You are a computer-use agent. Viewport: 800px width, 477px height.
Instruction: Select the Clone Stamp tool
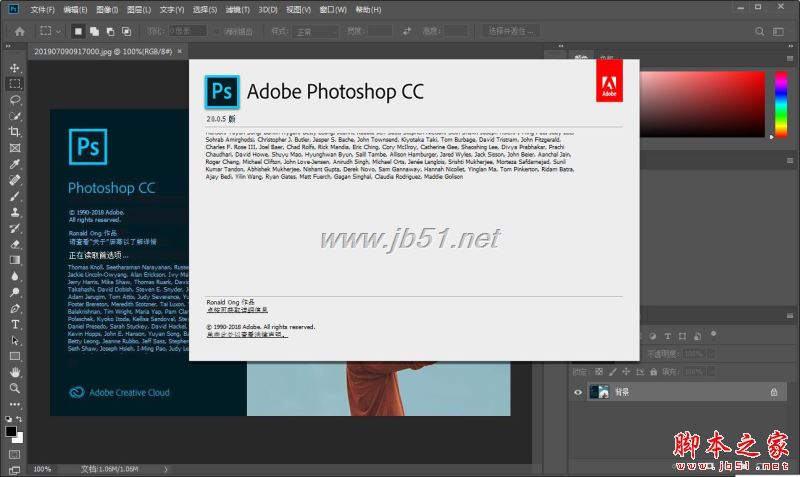click(14, 212)
